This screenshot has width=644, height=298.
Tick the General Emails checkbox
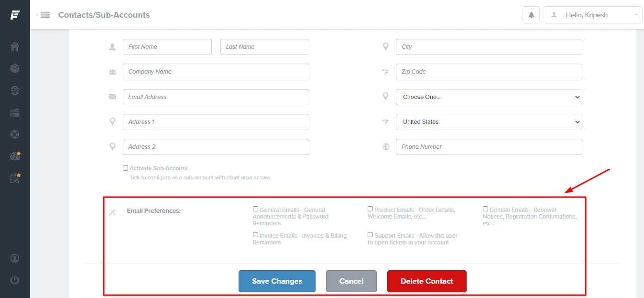255,209
